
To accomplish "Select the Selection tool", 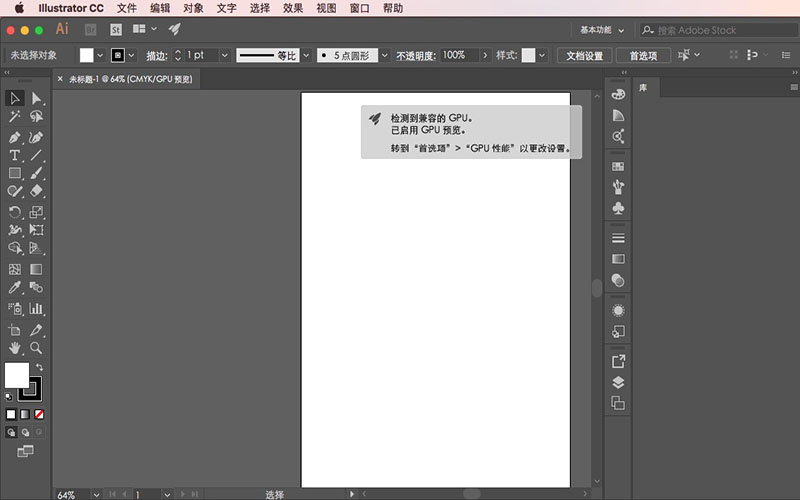I will click(15, 98).
